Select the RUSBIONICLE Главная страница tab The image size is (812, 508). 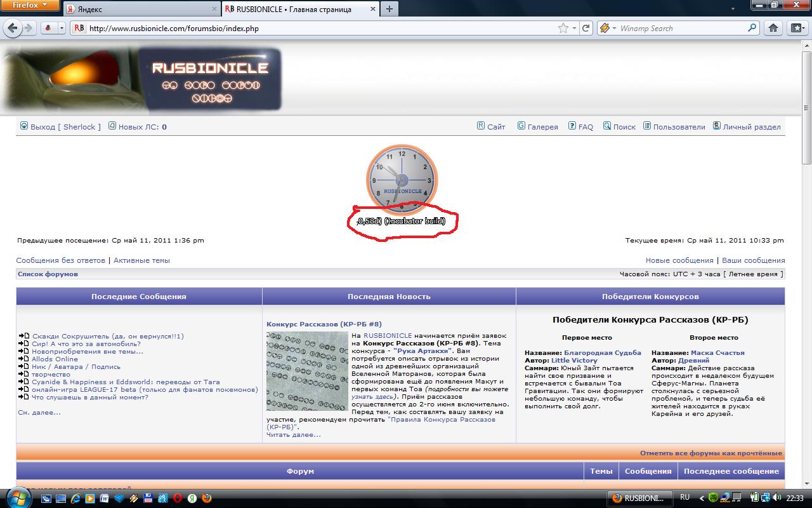click(x=299, y=10)
